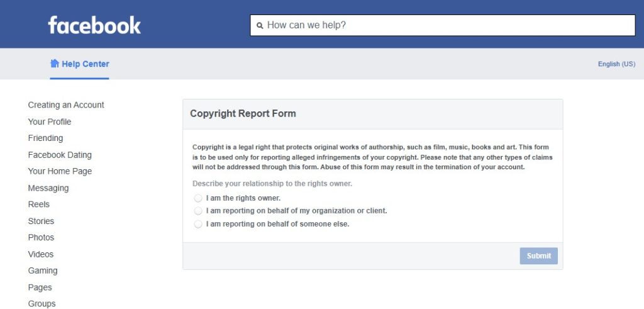Go to Pages help section
644x309 pixels.
point(40,288)
